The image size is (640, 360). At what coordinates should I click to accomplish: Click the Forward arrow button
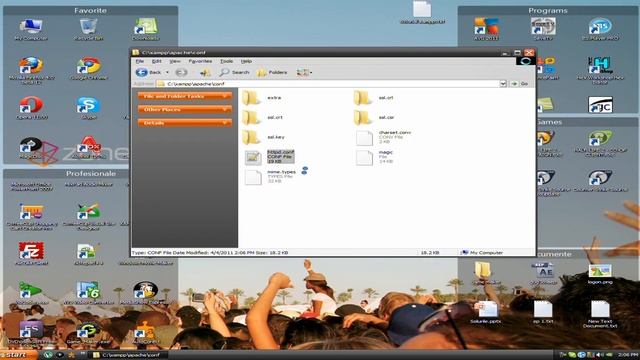click(x=181, y=72)
